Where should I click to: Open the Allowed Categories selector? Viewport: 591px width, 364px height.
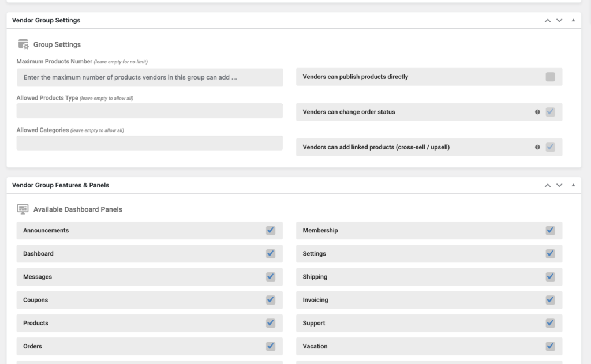149,143
